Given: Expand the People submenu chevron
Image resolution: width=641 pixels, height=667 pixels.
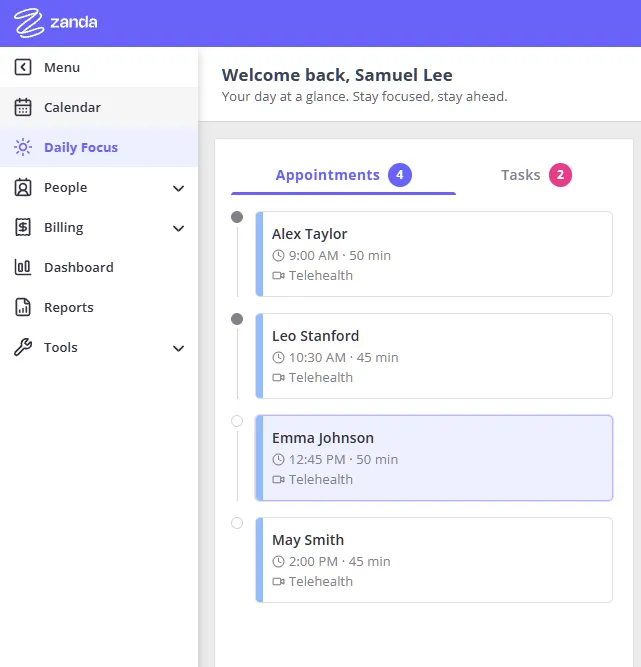Looking at the screenshot, I should tap(179, 188).
